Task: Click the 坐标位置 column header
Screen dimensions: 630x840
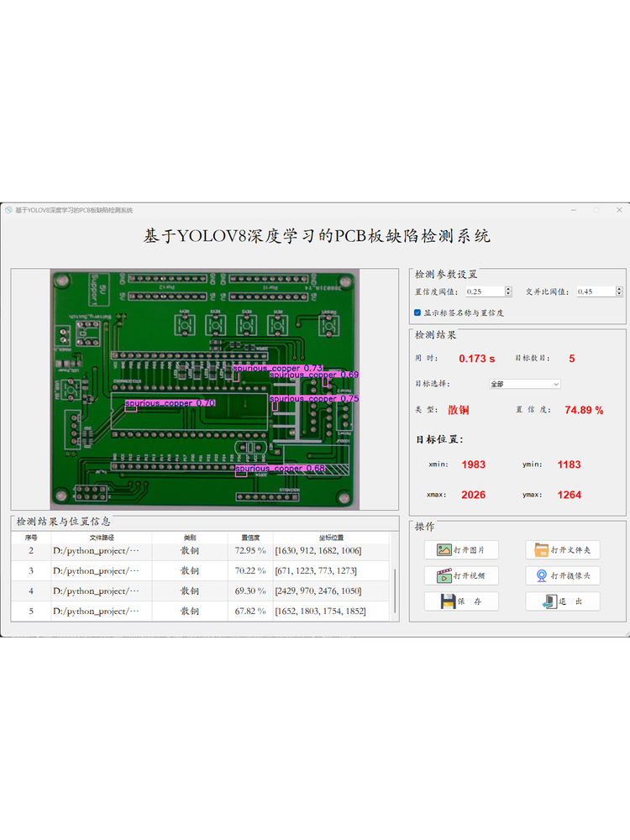Action: [331, 538]
